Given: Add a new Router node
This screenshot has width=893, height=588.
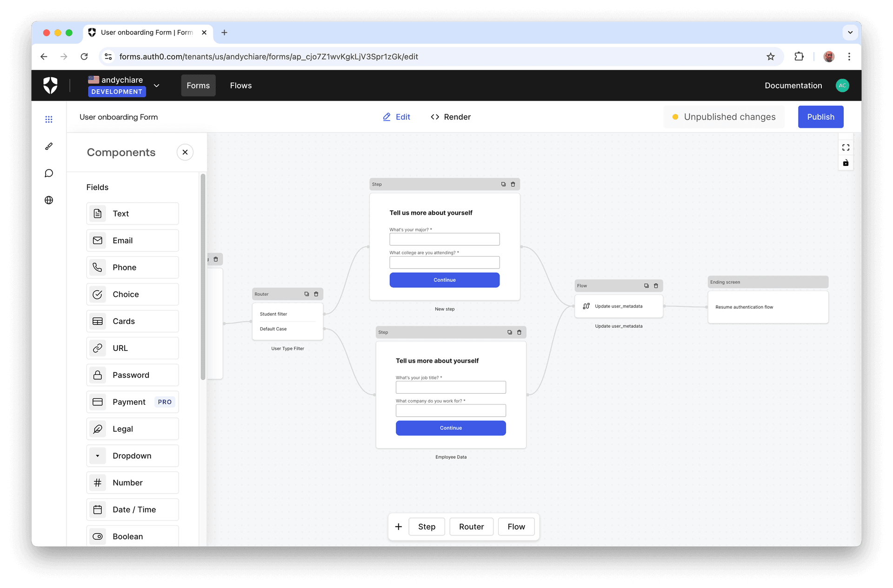Looking at the screenshot, I should click(471, 527).
